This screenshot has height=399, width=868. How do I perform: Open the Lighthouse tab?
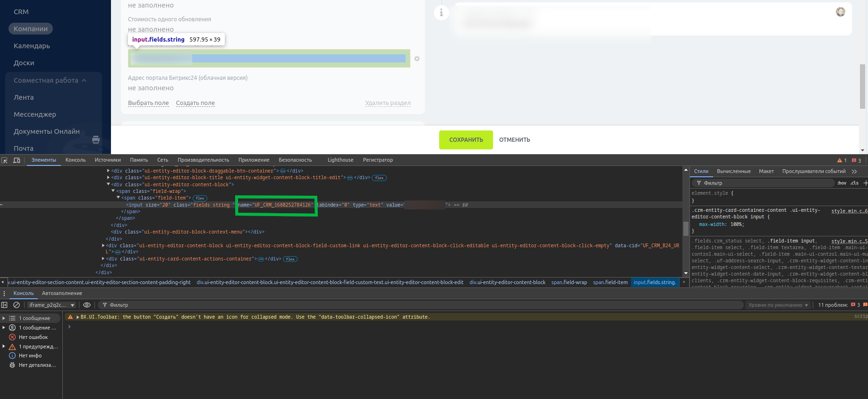(340, 160)
